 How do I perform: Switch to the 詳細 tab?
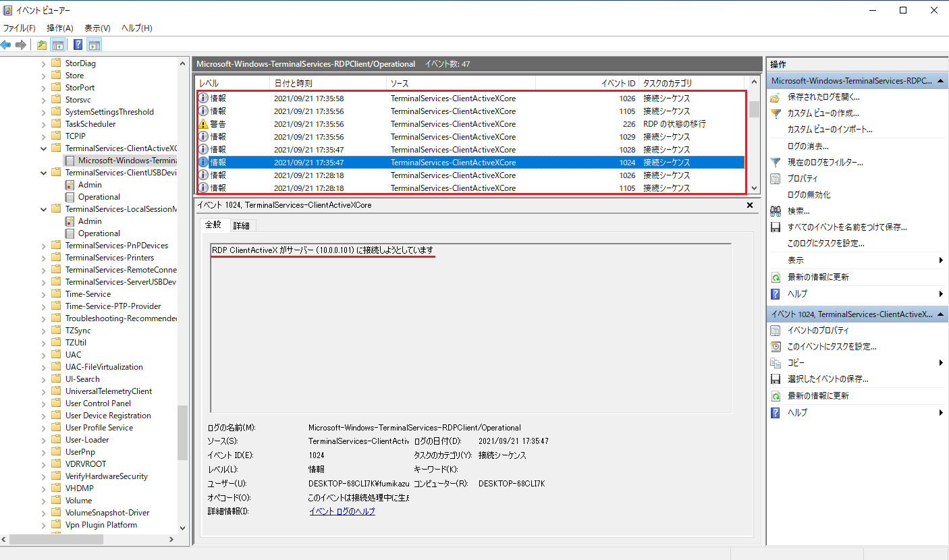point(242,225)
